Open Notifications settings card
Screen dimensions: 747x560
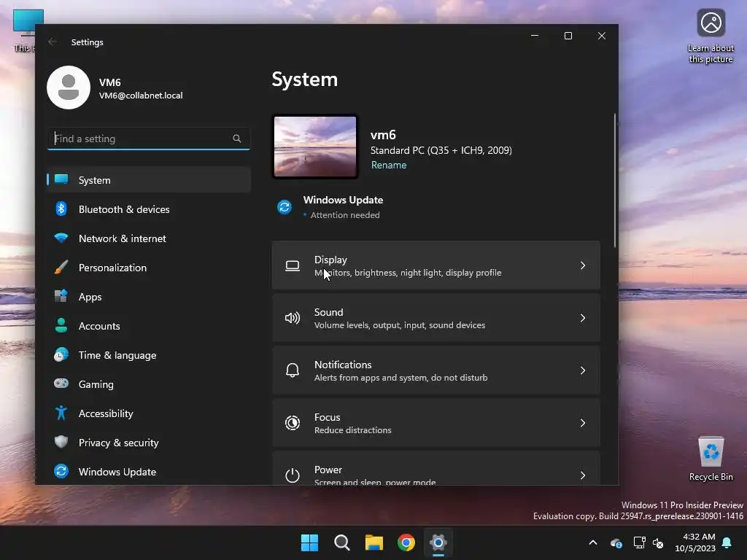coord(436,370)
